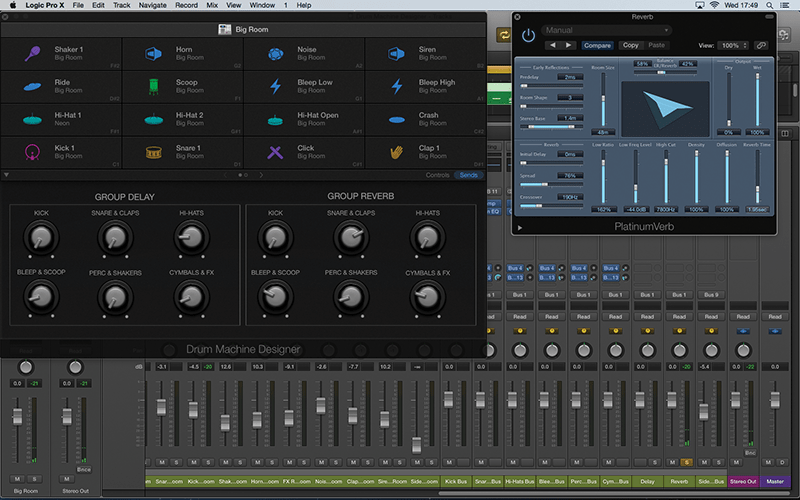Mute the Stereo Out channel in mixer
Image resolution: width=800 pixels, height=500 pixels.
pos(736,462)
